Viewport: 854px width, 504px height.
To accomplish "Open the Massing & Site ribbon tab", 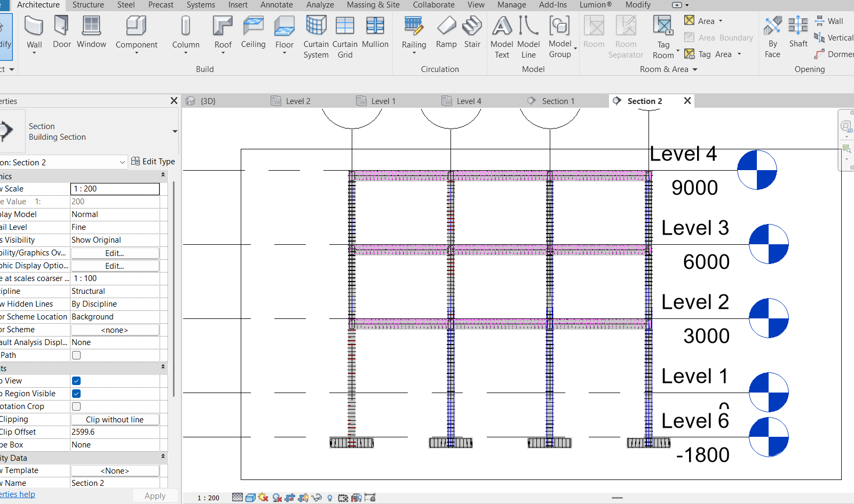I will point(373,5).
